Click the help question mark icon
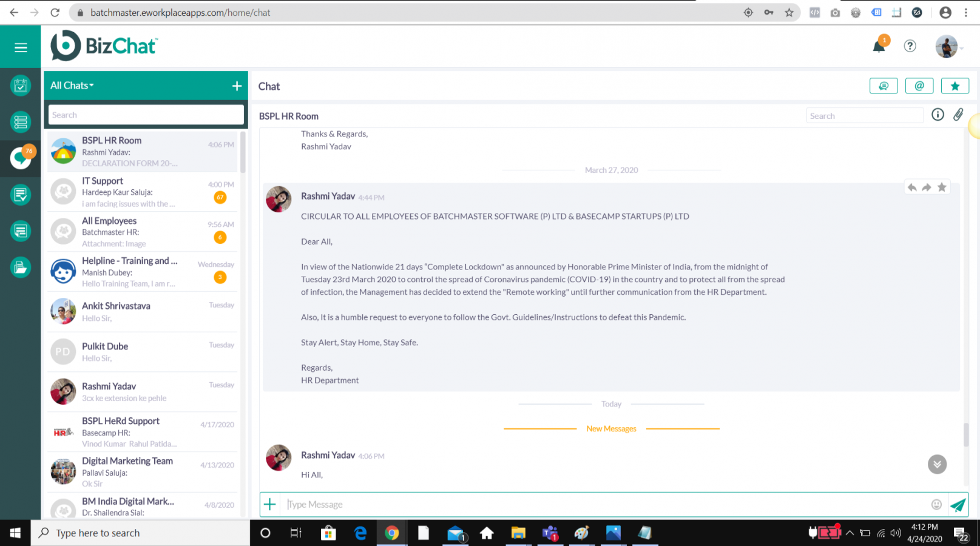The height and width of the screenshot is (546, 980). (910, 46)
